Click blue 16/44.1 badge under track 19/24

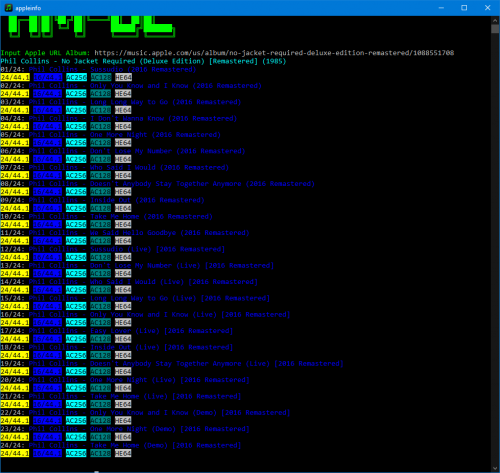[48, 372]
